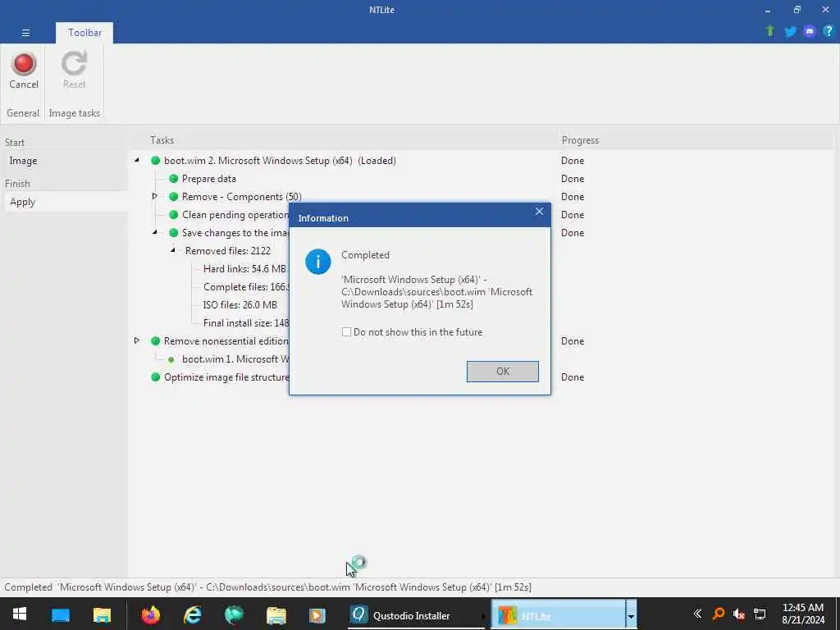Select the Final install size row
The image size is (840, 630).
[x=246, y=323]
